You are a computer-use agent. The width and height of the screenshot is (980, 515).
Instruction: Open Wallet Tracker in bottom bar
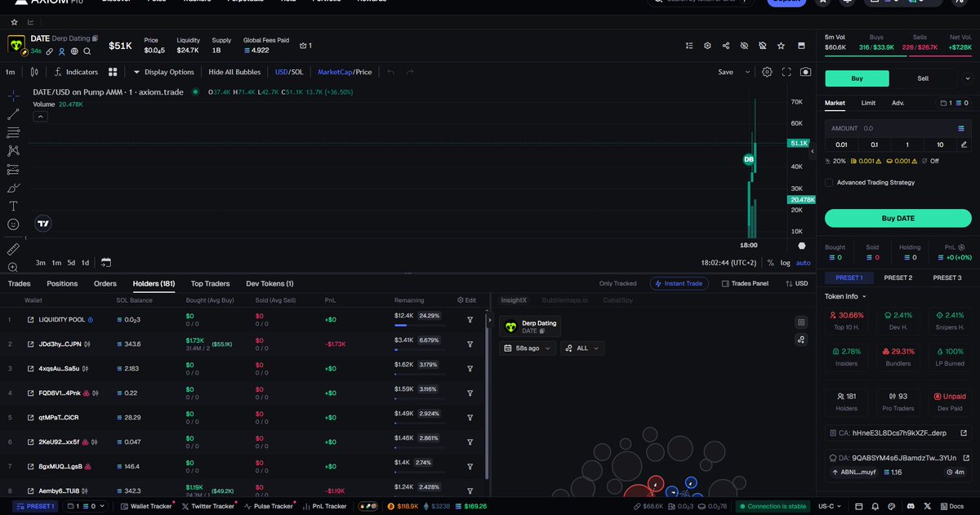pos(146,506)
